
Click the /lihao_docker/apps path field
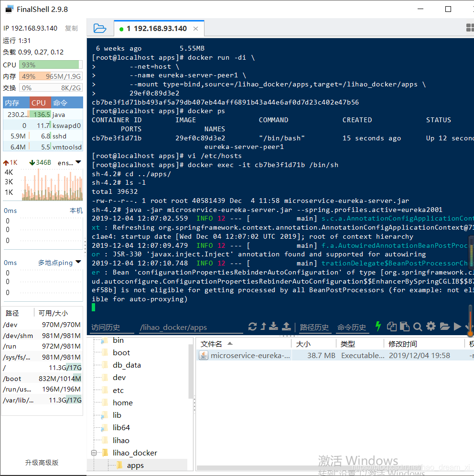[x=191, y=327]
